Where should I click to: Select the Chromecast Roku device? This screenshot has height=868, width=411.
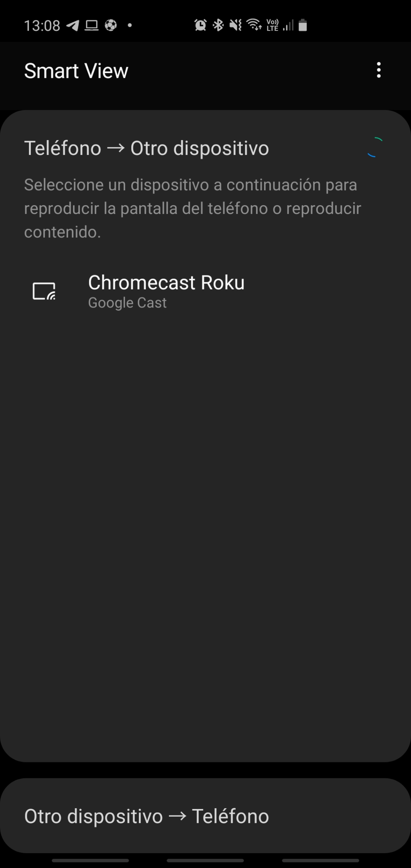point(166,291)
